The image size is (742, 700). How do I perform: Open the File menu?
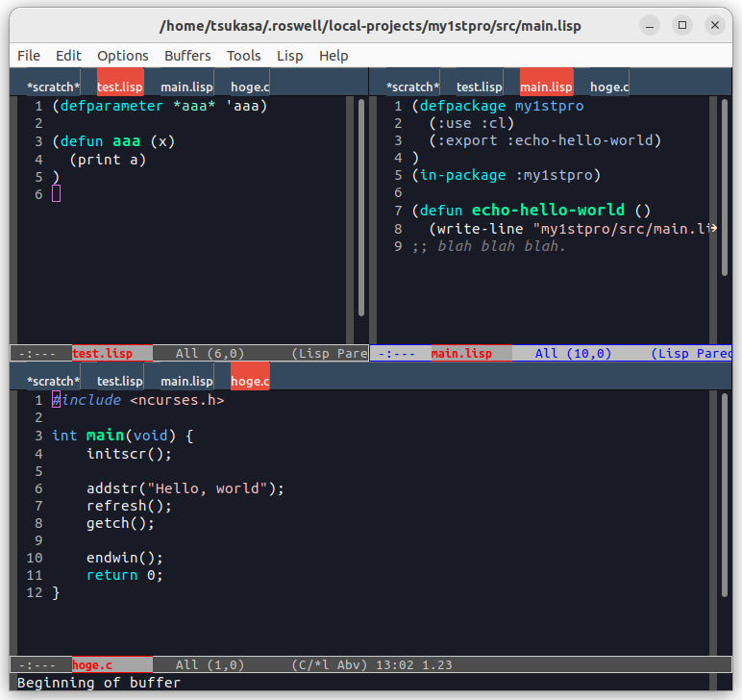click(x=29, y=56)
